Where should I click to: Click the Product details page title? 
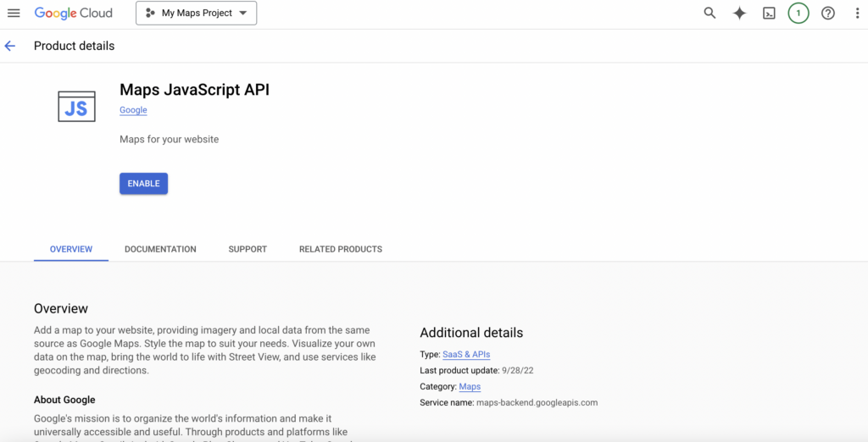coord(75,46)
